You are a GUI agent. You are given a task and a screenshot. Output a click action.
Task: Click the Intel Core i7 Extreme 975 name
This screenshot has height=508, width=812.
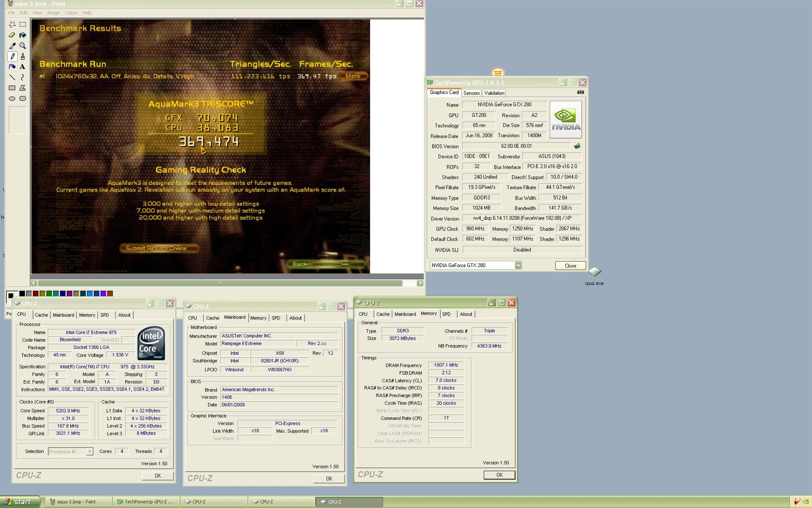(91, 332)
